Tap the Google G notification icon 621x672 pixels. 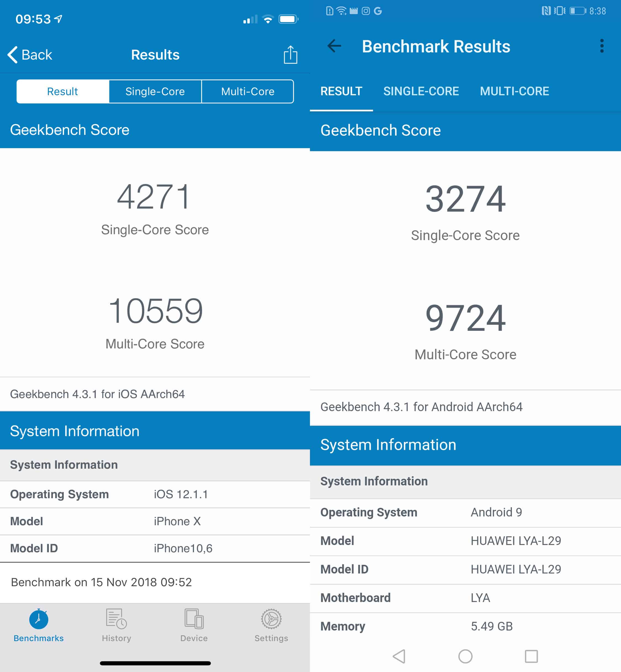point(378,11)
